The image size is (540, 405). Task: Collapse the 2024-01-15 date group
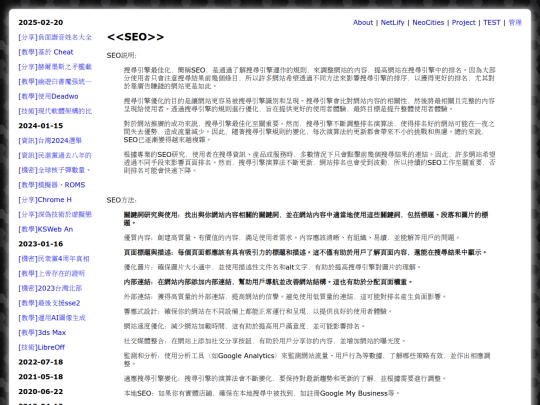[41, 126]
